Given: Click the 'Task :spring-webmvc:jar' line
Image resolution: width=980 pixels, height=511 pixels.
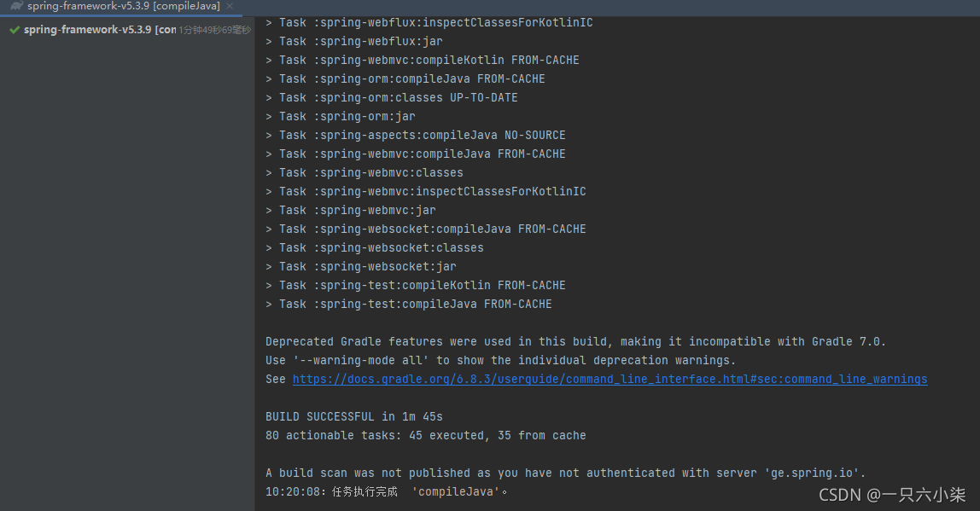Looking at the screenshot, I should 351,210.
